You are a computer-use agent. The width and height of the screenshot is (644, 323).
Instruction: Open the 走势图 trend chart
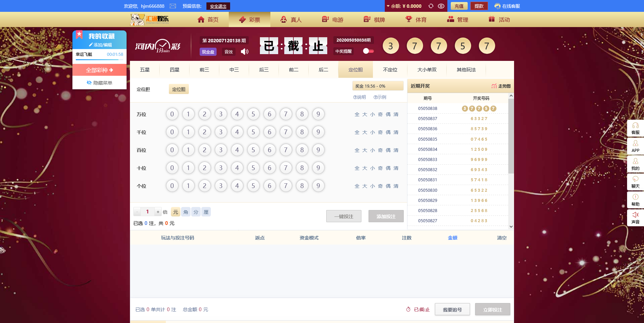click(x=501, y=86)
